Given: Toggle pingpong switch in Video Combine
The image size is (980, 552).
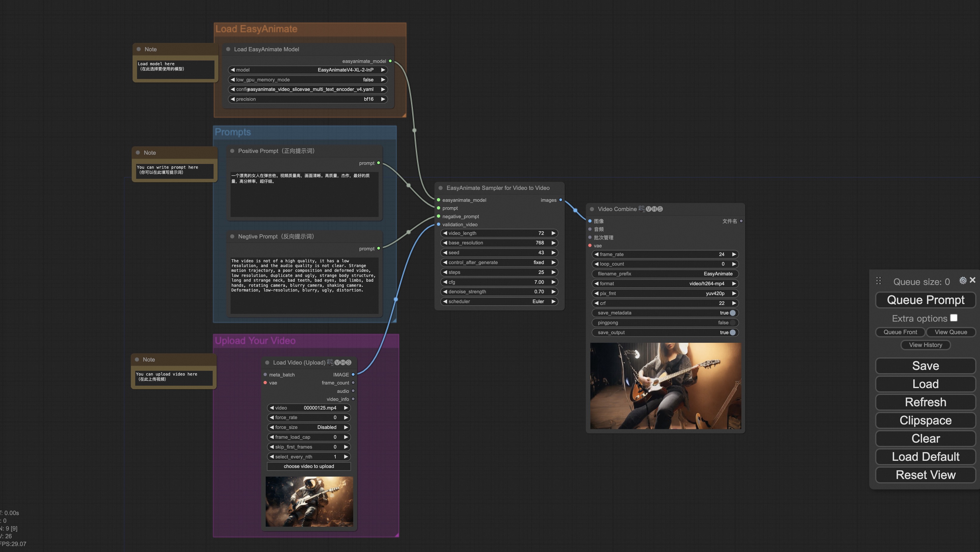Looking at the screenshot, I should [x=732, y=323].
